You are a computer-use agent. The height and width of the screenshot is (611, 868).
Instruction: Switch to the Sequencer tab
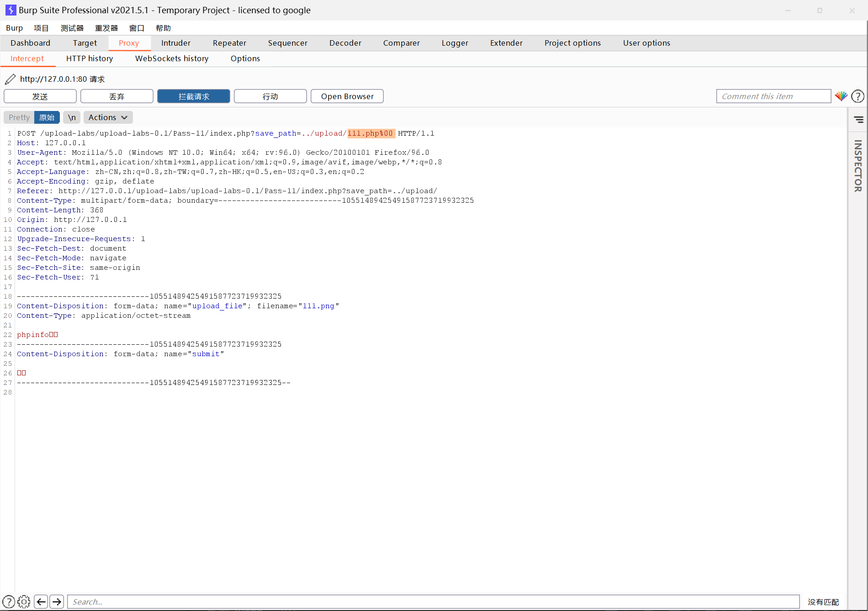pos(288,43)
